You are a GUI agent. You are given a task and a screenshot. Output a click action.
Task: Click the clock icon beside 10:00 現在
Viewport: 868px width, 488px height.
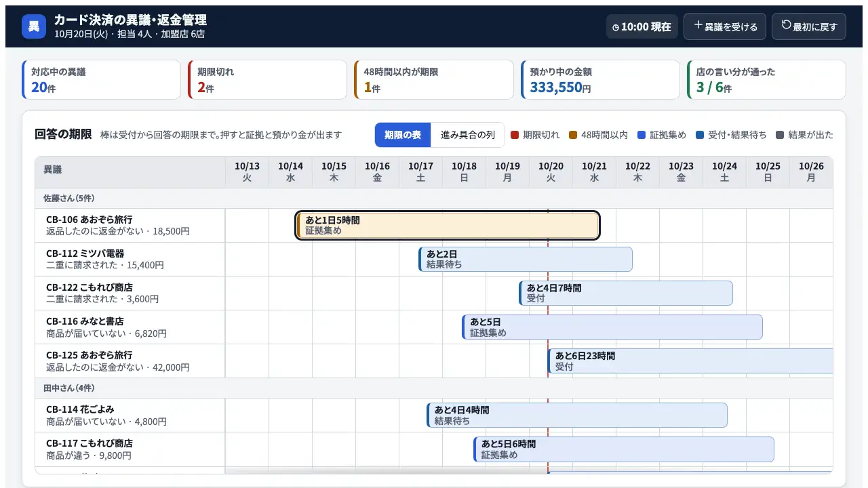[616, 28]
